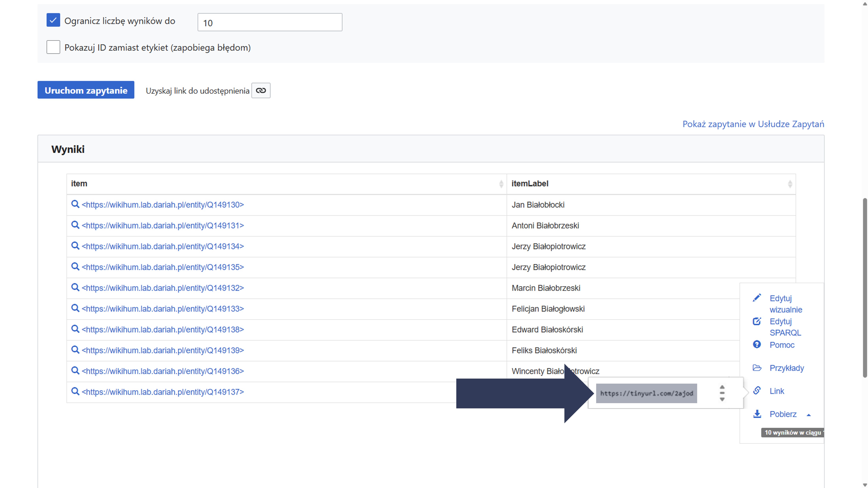Click the Link menu entry
Image resolution: width=868 pixels, height=488 pixels.
tap(777, 391)
